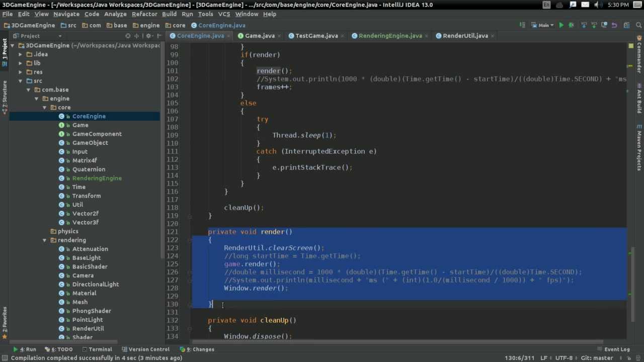This screenshot has width=644, height=362.
Task: Open the Navigate menu
Action: (x=66, y=14)
